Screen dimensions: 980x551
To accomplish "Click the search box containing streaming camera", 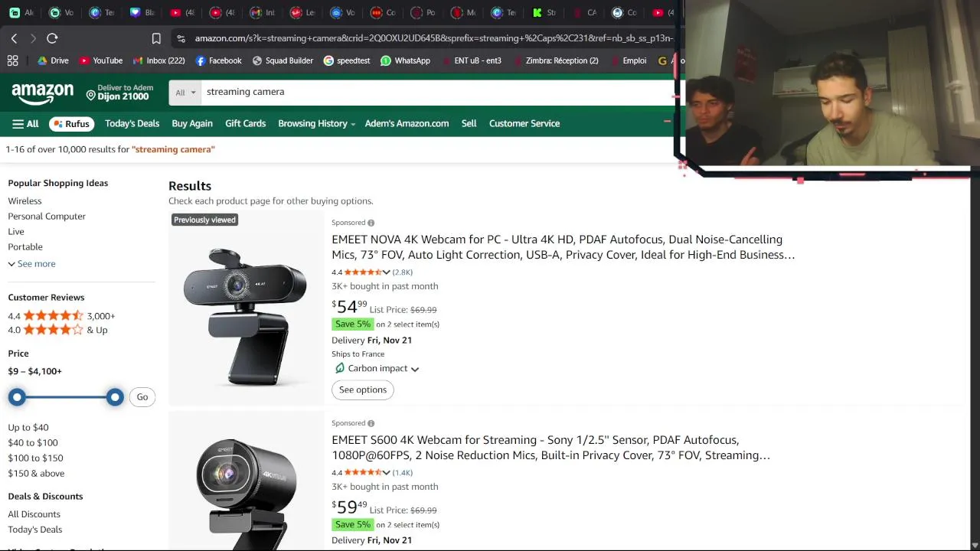I will click(429, 92).
